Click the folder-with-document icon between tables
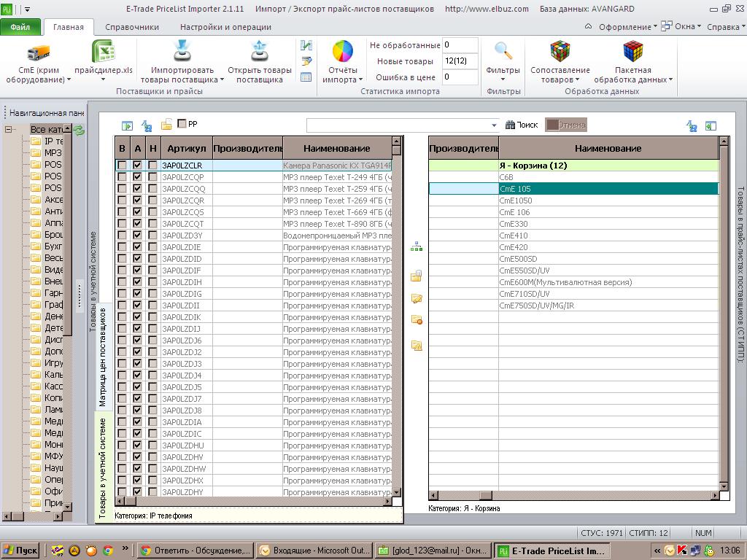 417,276
